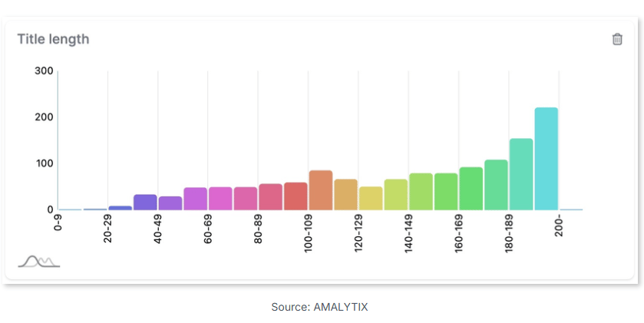644x323 pixels.
Task: Click the trash icon to delete chart
Action: point(617,39)
